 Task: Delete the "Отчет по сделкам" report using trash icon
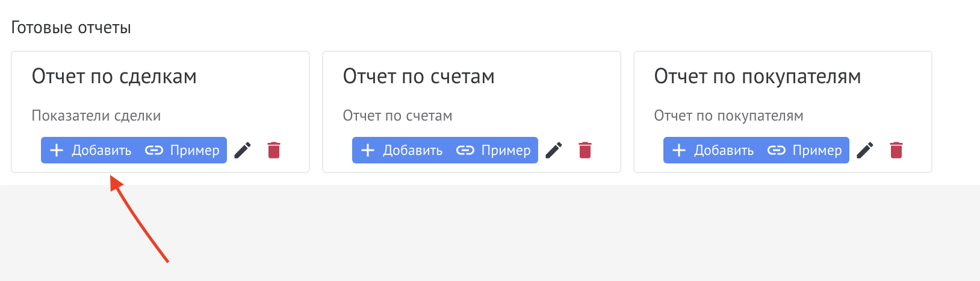274,150
